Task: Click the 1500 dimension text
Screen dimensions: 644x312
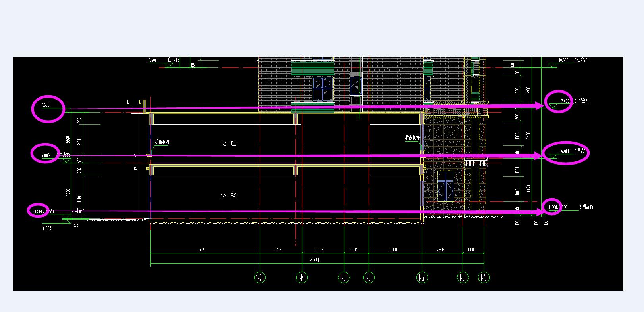Action: (x=470, y=250)
